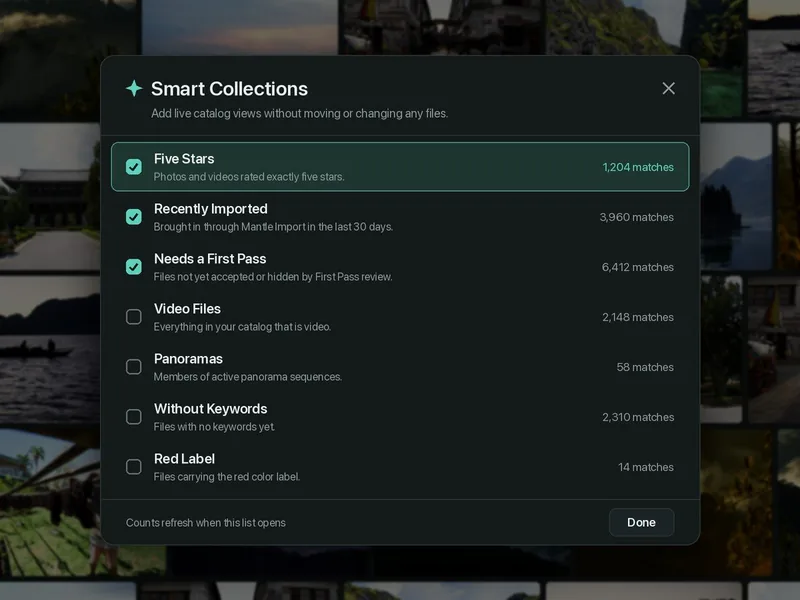Select the Recently Imported collection title

[211, 209]
